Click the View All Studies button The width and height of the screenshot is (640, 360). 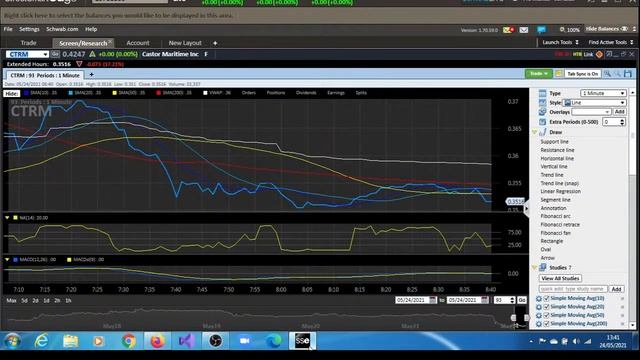pyautogui.click(x=560, y=278)
